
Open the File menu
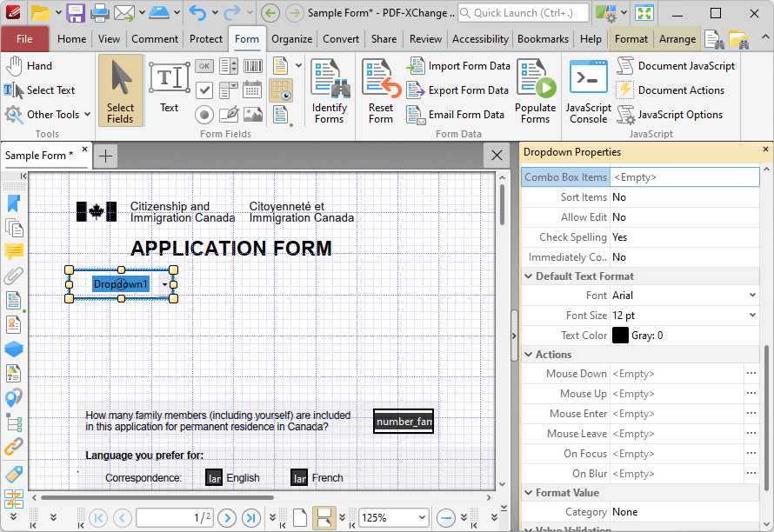(24, 39)
